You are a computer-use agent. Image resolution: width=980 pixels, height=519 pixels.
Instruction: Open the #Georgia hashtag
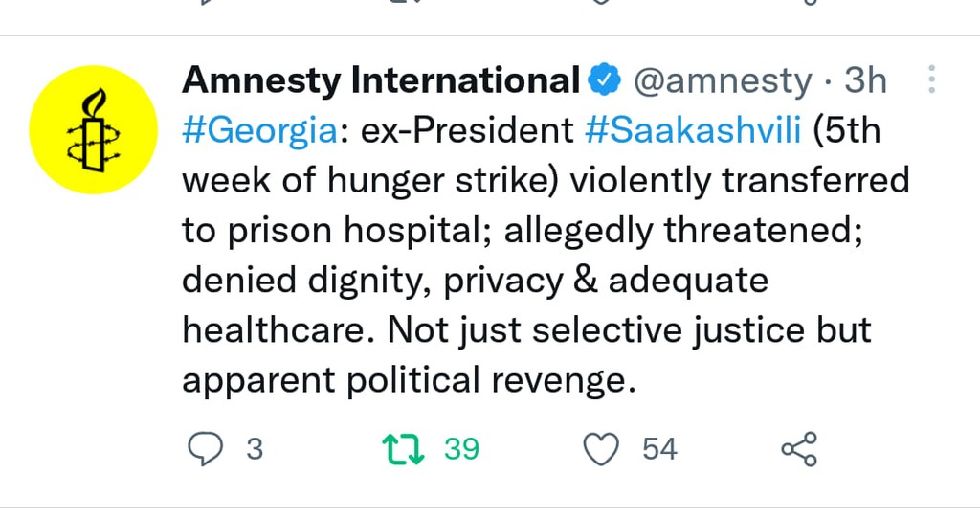click(x=258, y=131)
